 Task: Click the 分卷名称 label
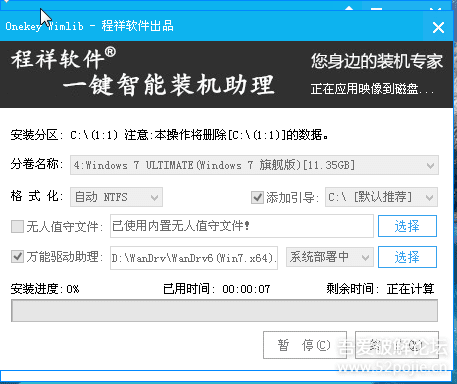pos(36,164)
